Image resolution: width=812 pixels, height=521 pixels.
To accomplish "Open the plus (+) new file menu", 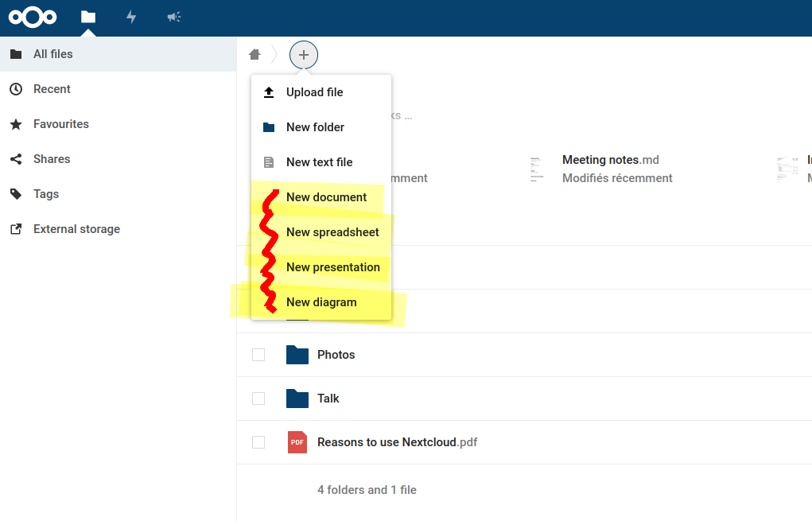I will [x=303, y=54].
